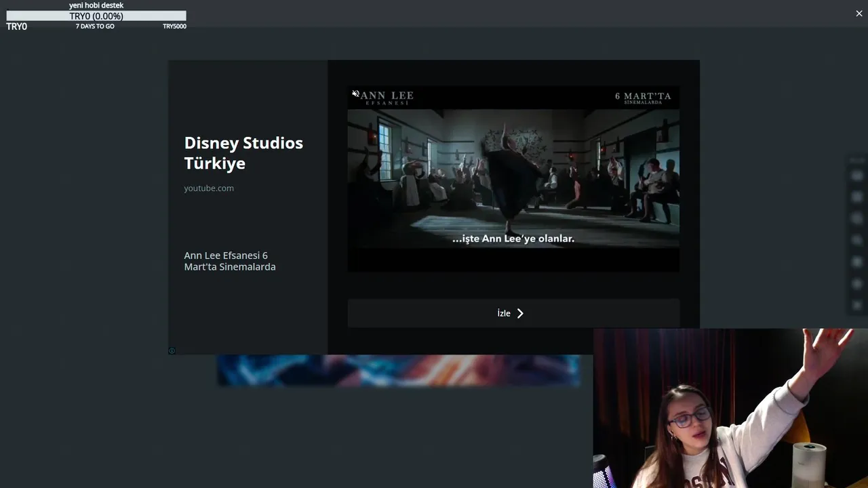The width and height of the screenshot is (868, 488).
Task: Click the '6 MART'TA' date in the video
Action: [x=643, y=96]
